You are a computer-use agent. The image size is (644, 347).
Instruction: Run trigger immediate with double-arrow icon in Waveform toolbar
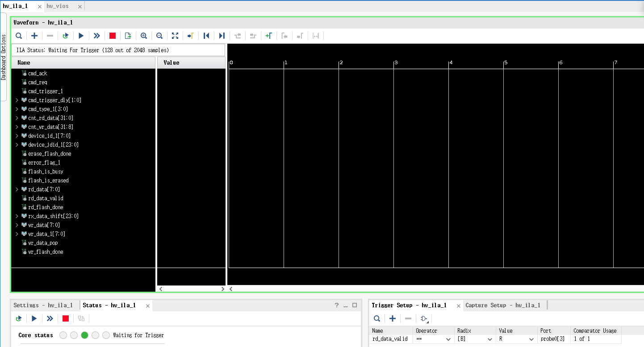click(96, 36)
